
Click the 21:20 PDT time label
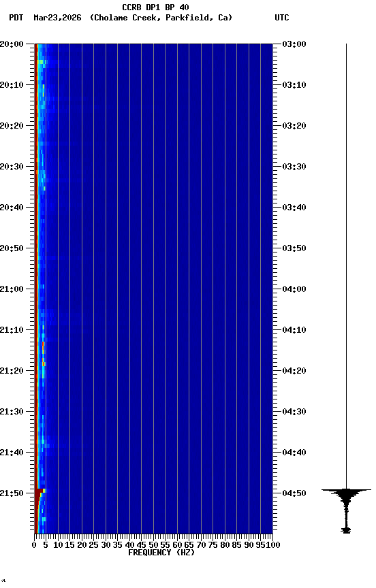click(12, 372)
